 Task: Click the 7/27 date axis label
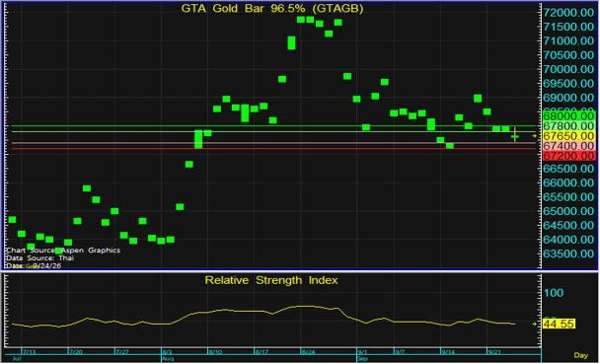[x=122, y=352]
